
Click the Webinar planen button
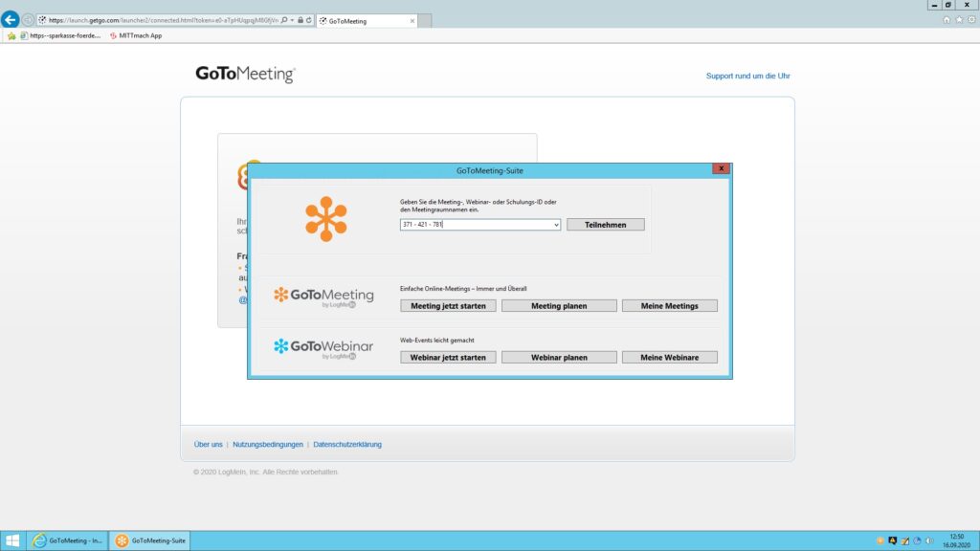pyautogui.click(x=559, y=358)
